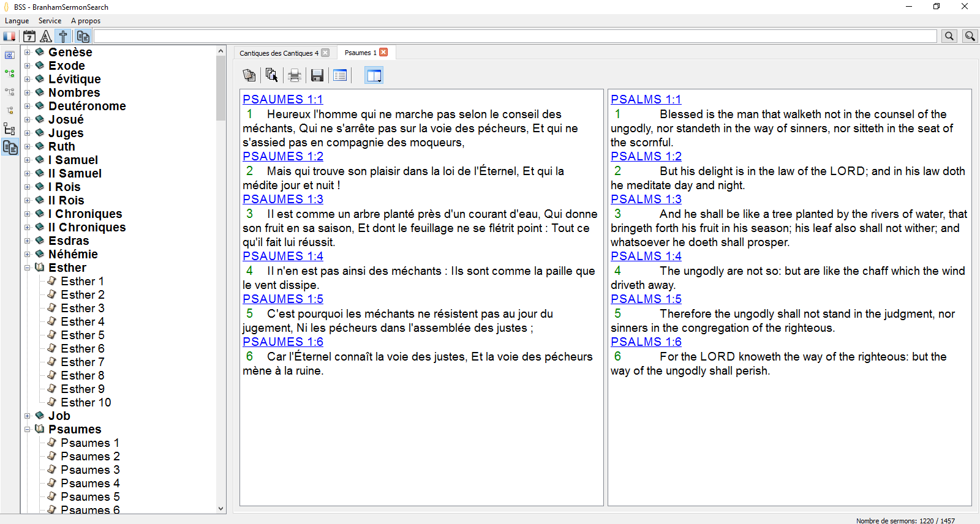
Task: Select Psaumes 4 chapter in tree
Action: tap(90, 483)
